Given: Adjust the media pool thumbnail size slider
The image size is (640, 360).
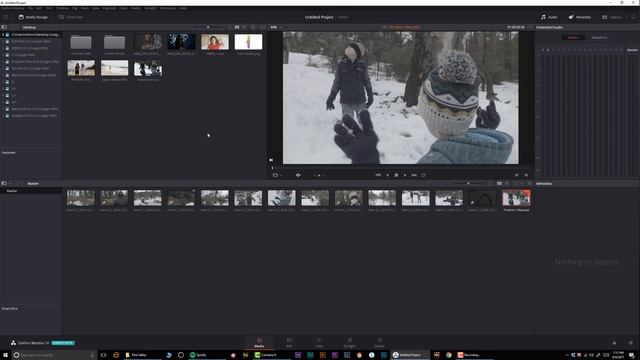Looking at the screenshot, I should (469, 184).
